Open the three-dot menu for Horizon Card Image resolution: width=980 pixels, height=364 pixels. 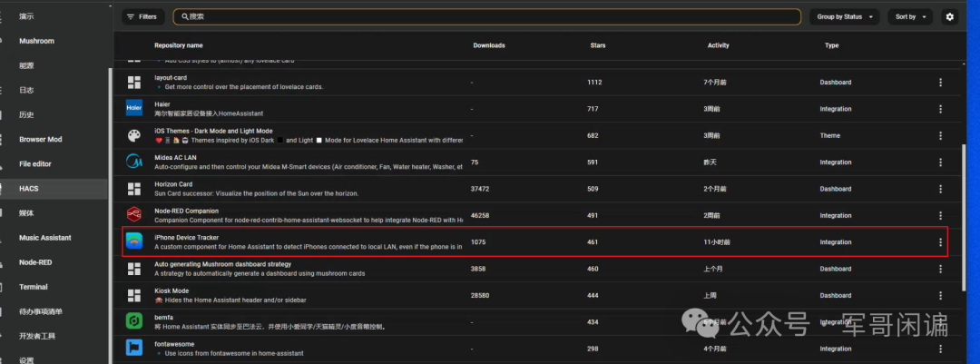click(x=940, y=189)
